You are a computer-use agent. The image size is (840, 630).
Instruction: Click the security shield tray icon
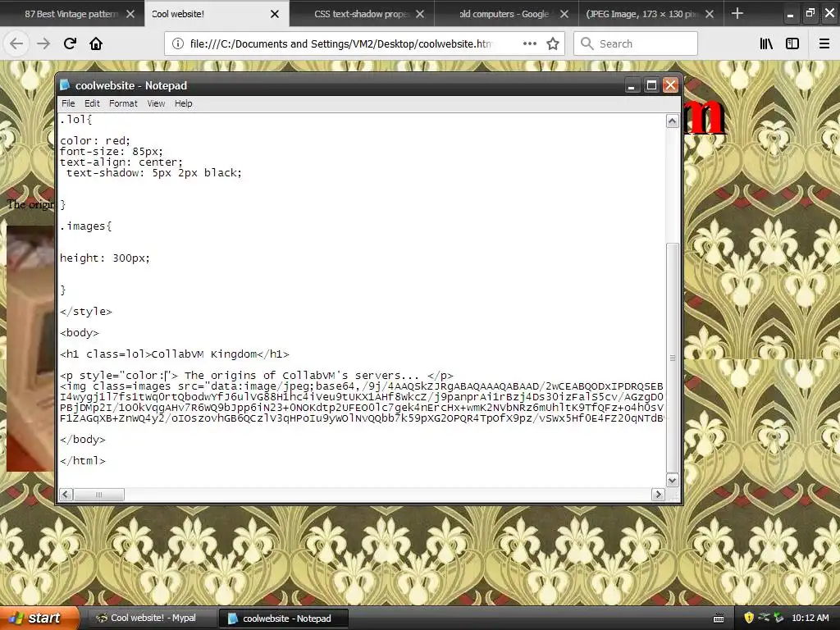749,618
